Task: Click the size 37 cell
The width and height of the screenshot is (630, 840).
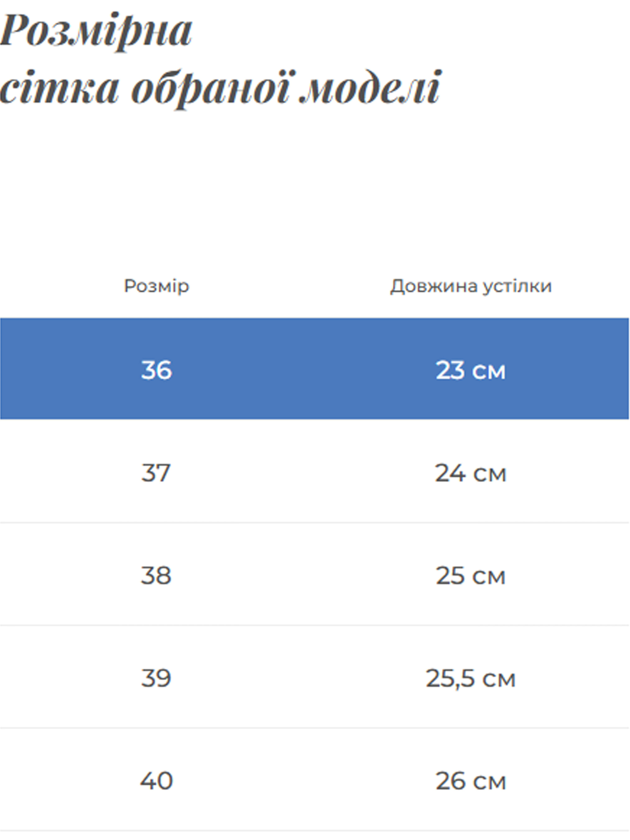Action: pos(156,473)
